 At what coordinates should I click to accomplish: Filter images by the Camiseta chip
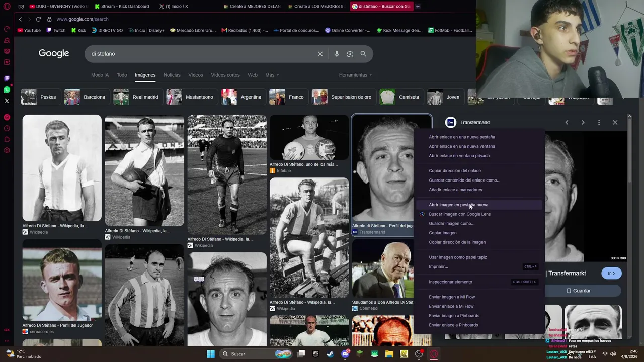(400, 97)
